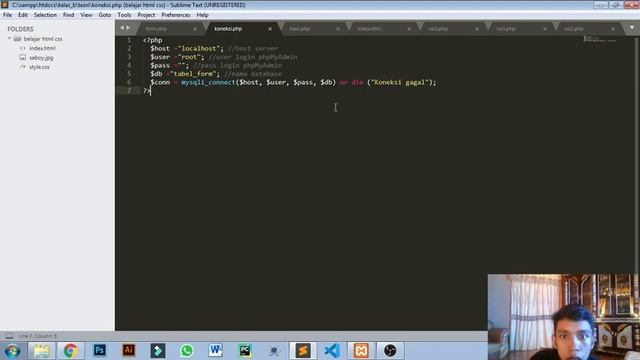The width and height of the screenshot is (640, 360).
Task: Click the minimap in the editor
Action: click(600, 39)
